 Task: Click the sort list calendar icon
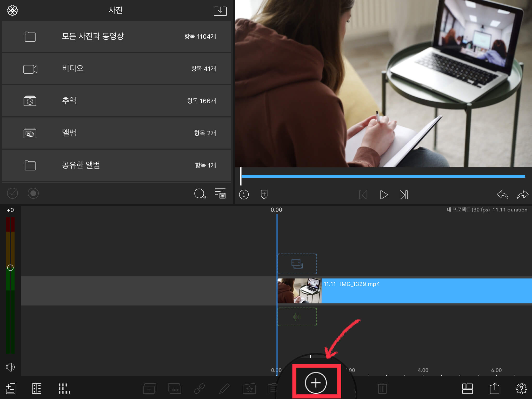[220, 193]
